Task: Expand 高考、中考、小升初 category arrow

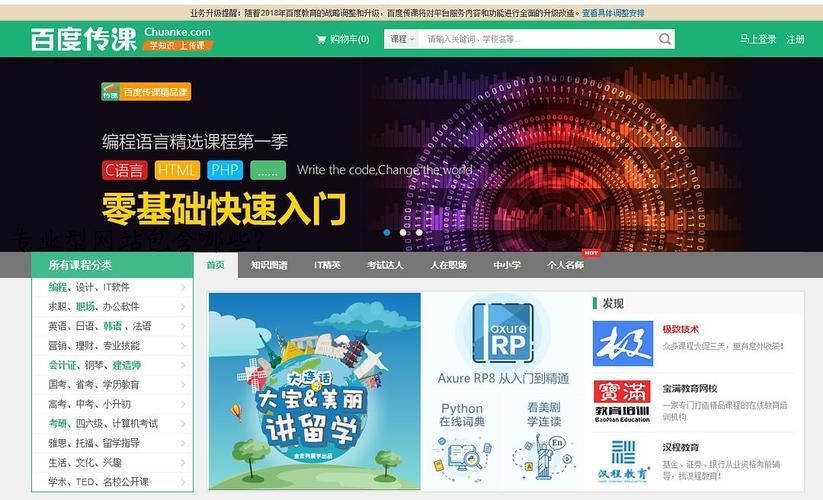Action: click(183, 404)
